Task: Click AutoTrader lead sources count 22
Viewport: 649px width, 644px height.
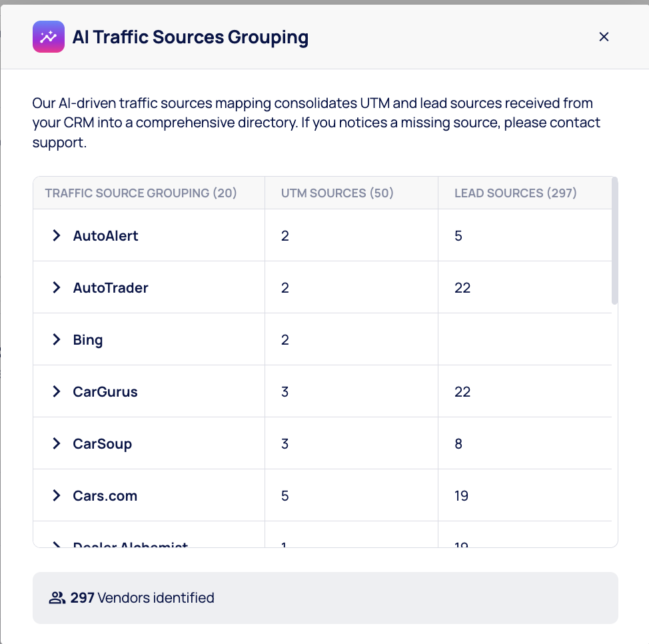Action: pyautogui.click(x=462, y=288)
